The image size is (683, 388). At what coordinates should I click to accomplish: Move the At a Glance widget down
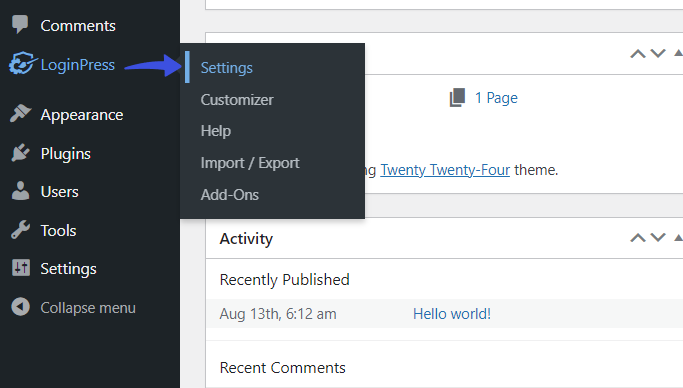tap(658, 54)
